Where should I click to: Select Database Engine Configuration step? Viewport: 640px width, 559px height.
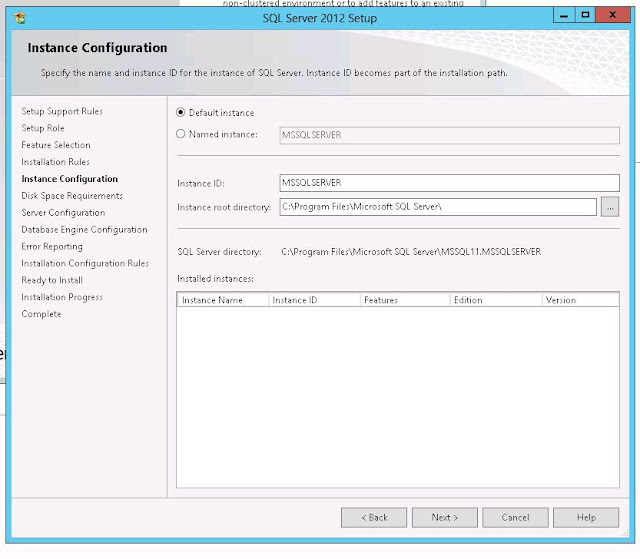coord(84,230)
